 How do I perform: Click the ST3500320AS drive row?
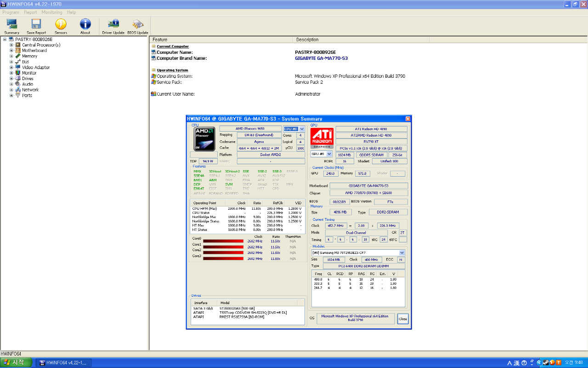pos(248,308)
